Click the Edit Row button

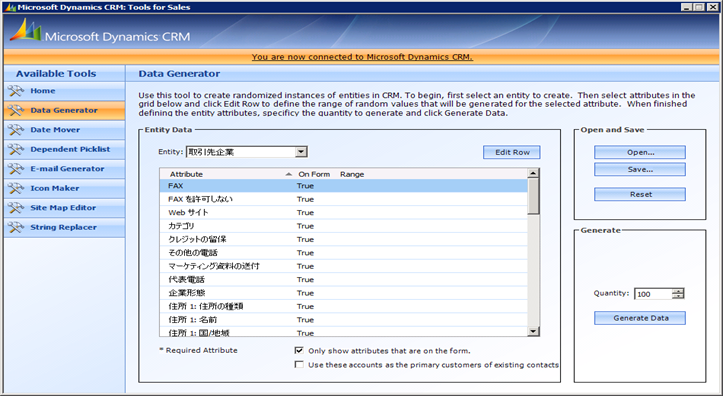point(512,152)
